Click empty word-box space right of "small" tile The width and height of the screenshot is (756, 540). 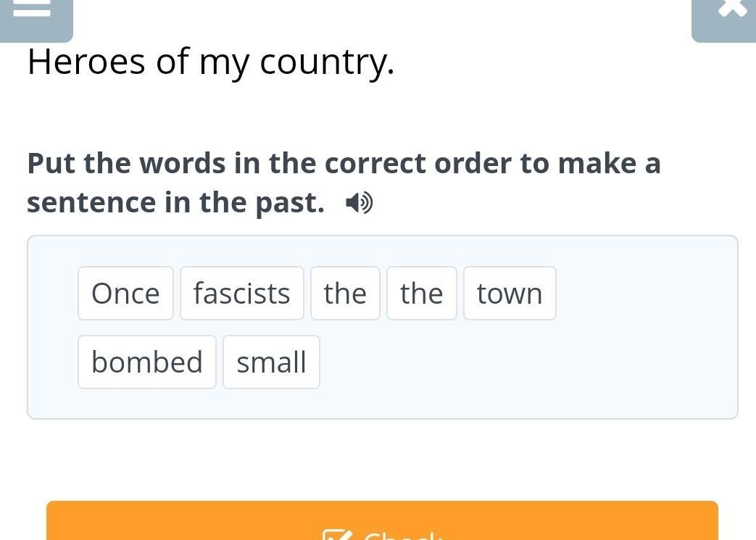(x=528, y=362)
